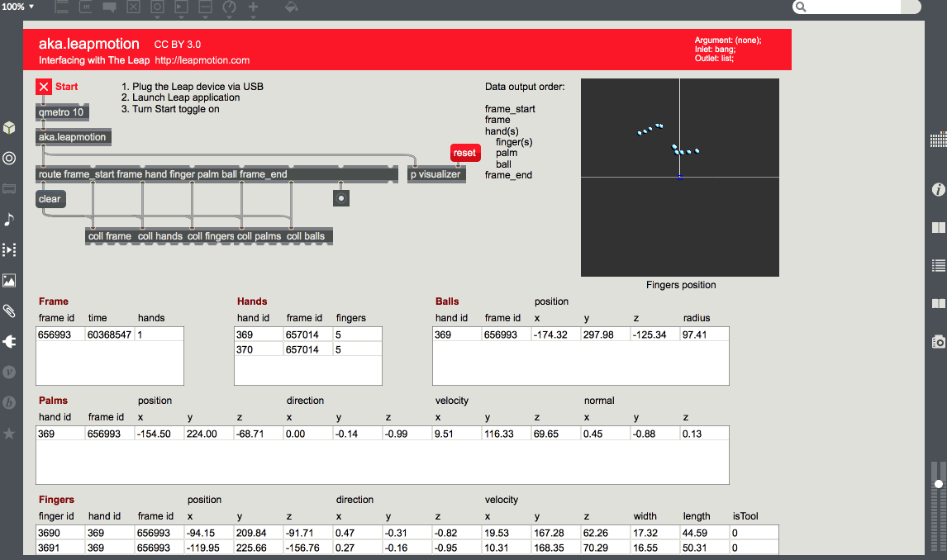Click the Frame table frame id 656993
Viewport: 947px width, 560px height.
click(60, 335)
